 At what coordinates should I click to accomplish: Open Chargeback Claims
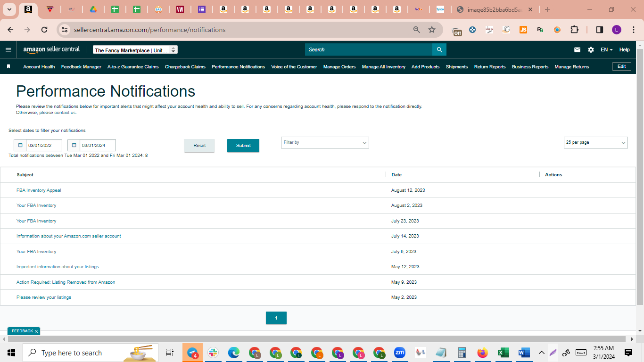185,67
